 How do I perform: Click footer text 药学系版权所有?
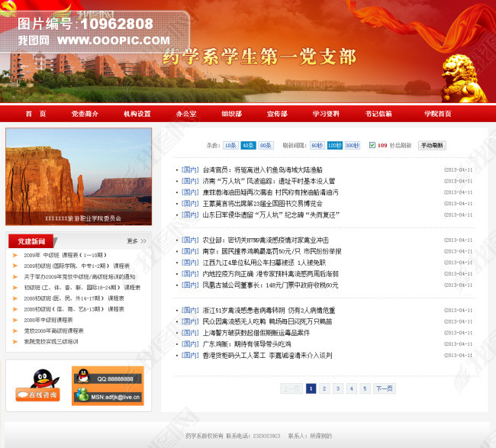tap(204, 436)
